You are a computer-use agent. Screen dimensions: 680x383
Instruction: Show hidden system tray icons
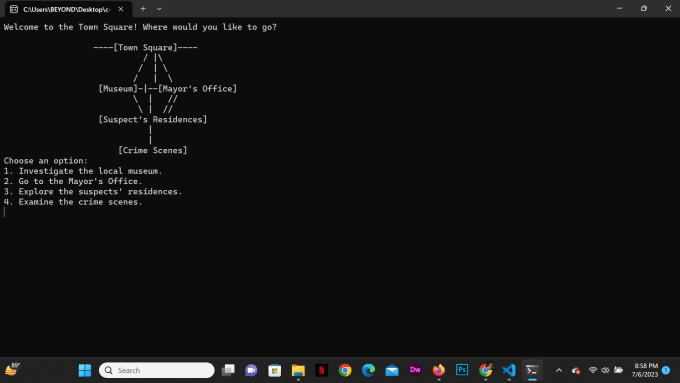(559, 370)
